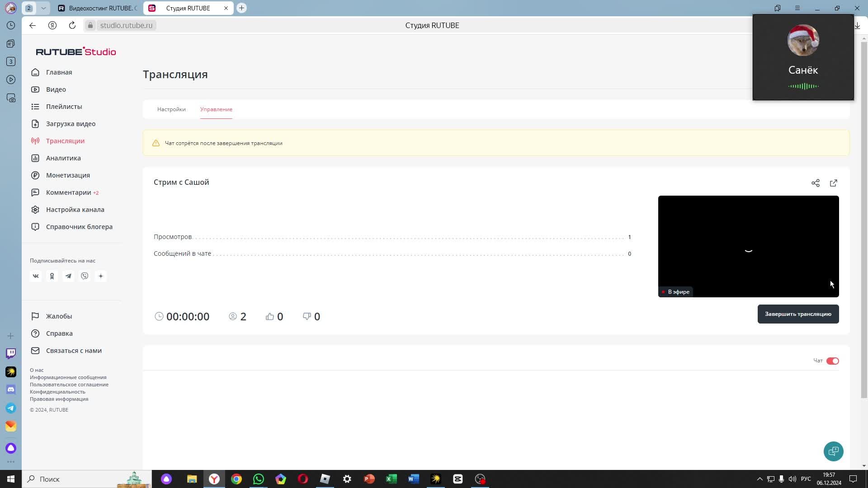Go to Загрузка видео section

tap(71, 124)
